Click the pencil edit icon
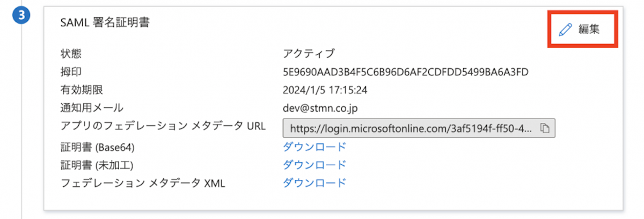 (x=565, y=30)
